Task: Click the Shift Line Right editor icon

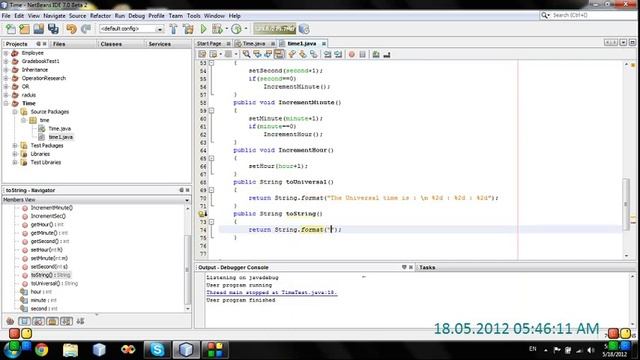Action: click(x=338, y=54)
